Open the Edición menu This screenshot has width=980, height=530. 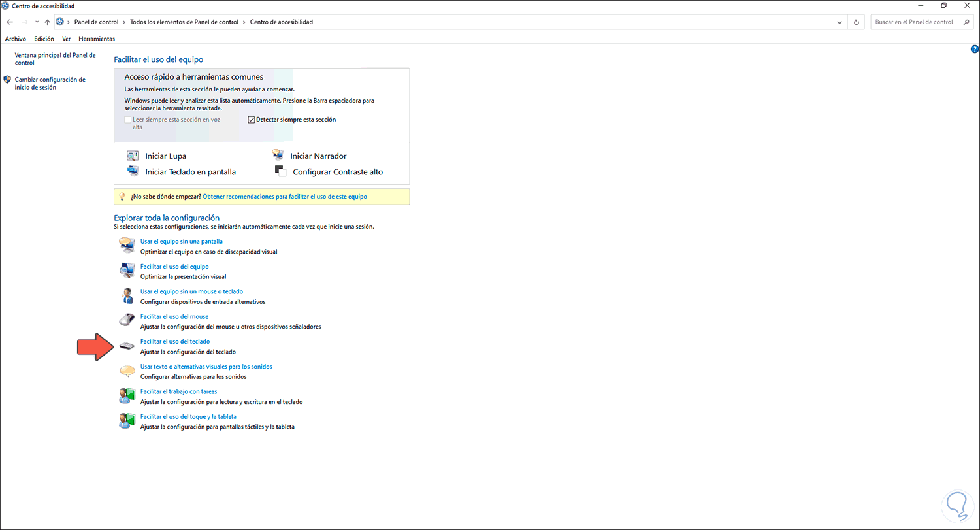(44, 39)
